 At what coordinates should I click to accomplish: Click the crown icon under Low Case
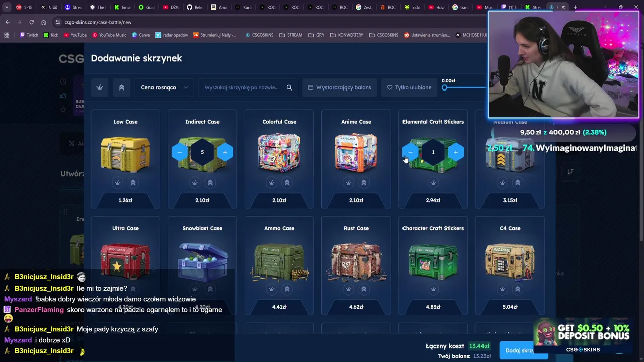(x=118, y=183)
